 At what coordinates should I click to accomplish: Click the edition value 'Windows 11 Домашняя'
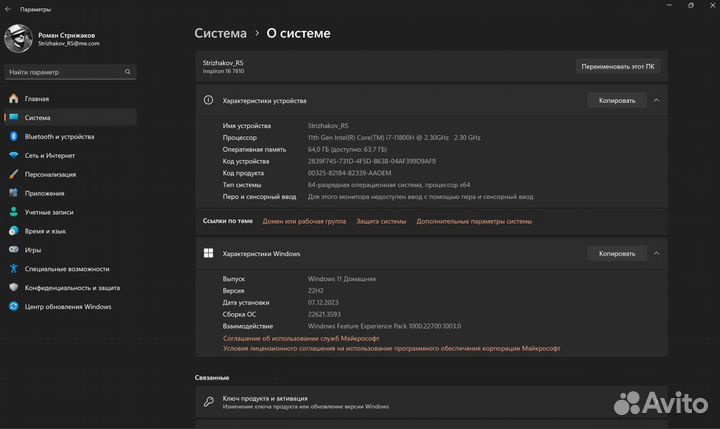coord(342,279)
